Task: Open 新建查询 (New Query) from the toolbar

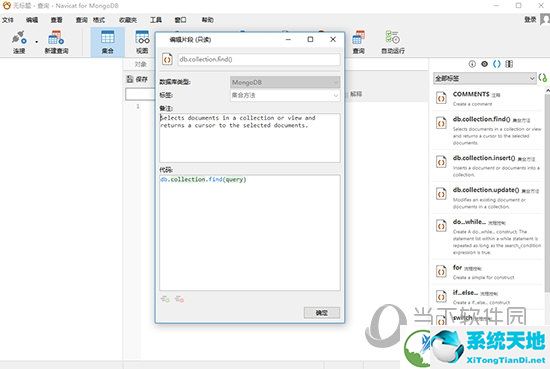Action: pos(56,42)
